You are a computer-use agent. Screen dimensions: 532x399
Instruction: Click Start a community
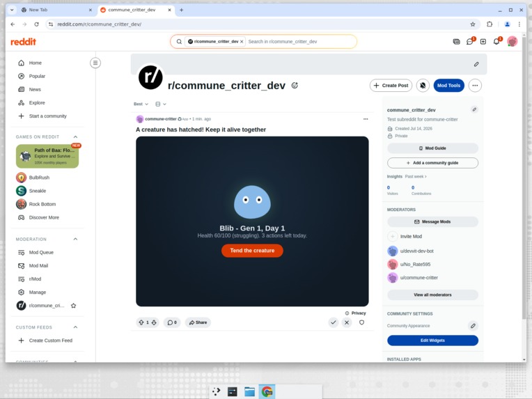(47, 116)
